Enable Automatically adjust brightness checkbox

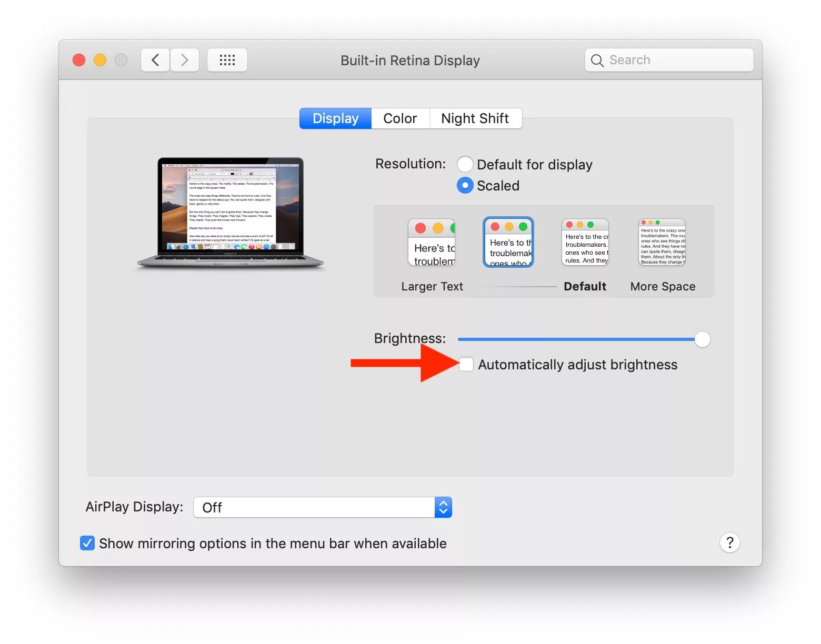click(x=466, y=364)
